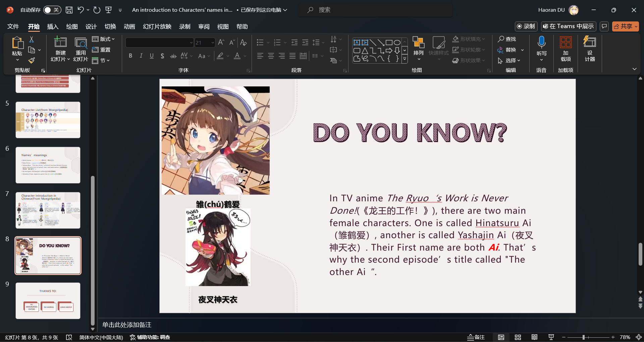Click the Accessibility: Investigate status item
Screen dimensions: 644x342
150,337
